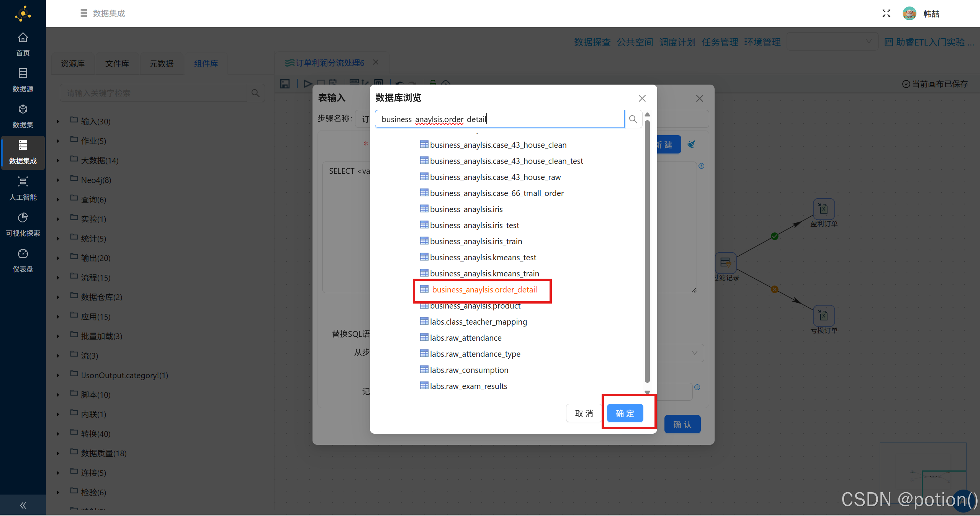Expand the 输入(30) component folder
Viewport: 980px width, 516px height.
point(58,121)
